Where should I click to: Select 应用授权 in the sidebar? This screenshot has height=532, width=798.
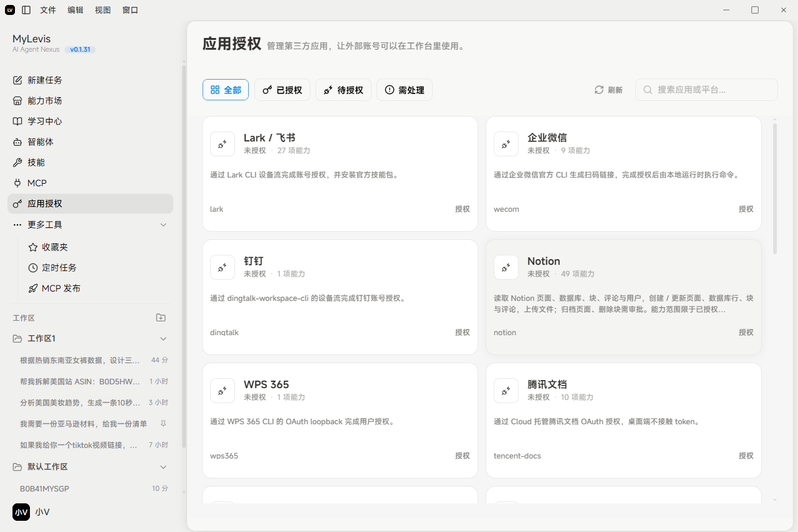pyautogui.click(x=90, y=204)
